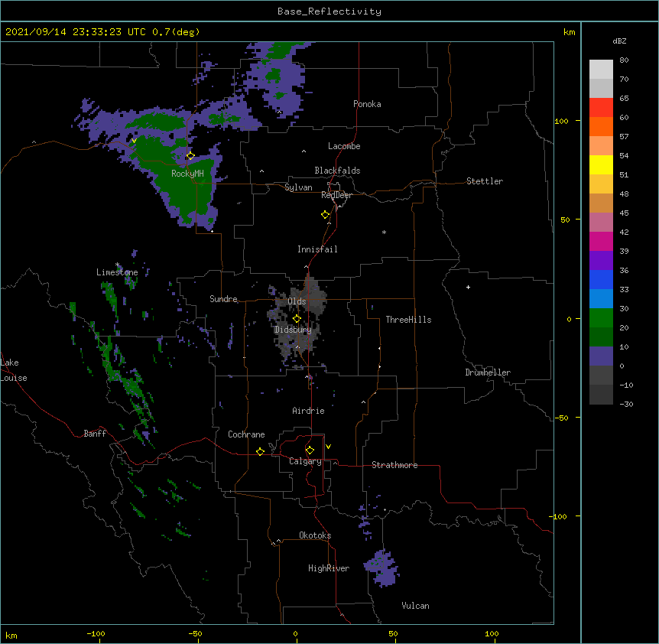
Task: Click the yellow diamond marker beside RockyMH
Action: click(190, 156)
